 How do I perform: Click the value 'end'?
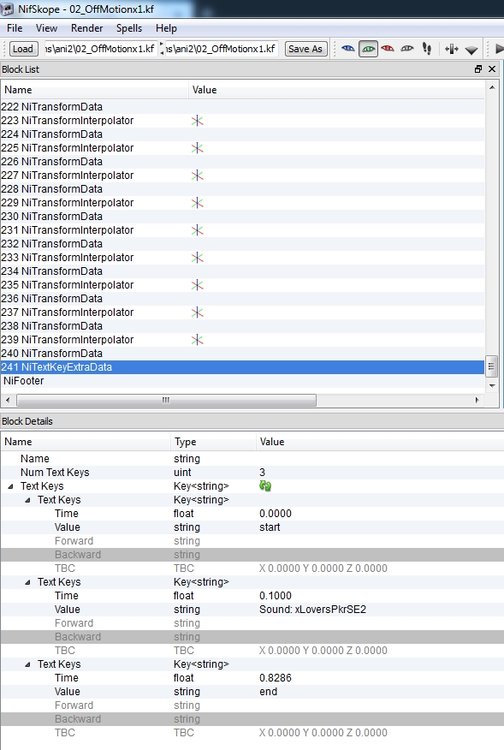pyautogui.click(x=268, y=692)
